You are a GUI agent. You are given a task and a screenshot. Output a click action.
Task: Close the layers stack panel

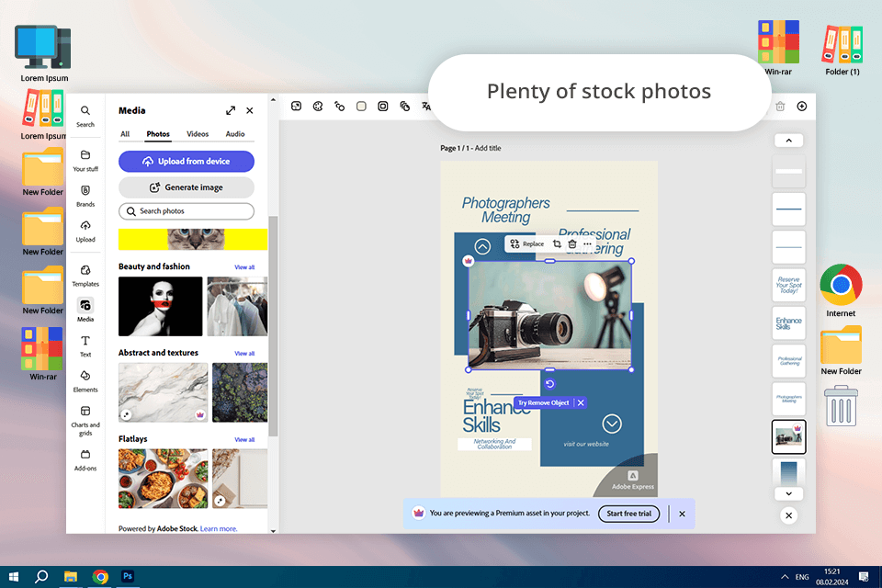788,515
